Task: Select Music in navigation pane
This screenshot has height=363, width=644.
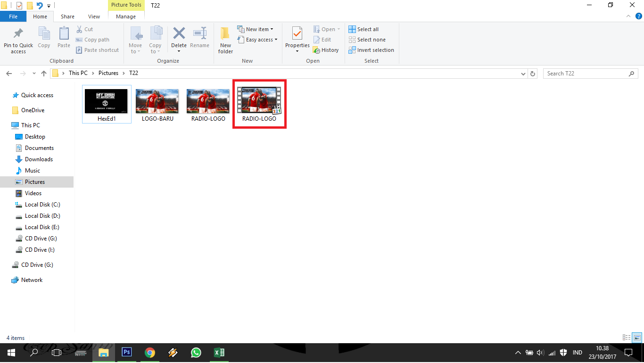Action: [x=33, y=171]
